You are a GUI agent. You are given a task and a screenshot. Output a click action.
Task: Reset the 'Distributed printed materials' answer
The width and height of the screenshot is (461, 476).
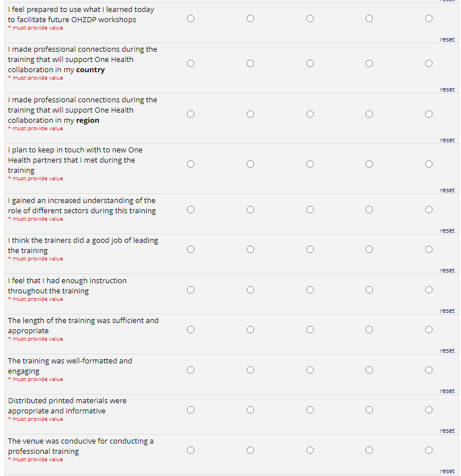(x=447, y=431)
